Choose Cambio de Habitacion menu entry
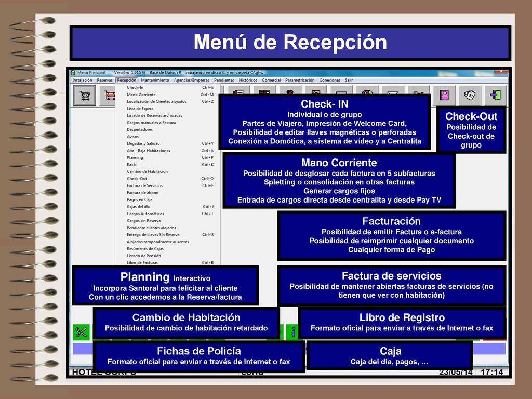Screen dimensions: 532x399 point(168,171)
